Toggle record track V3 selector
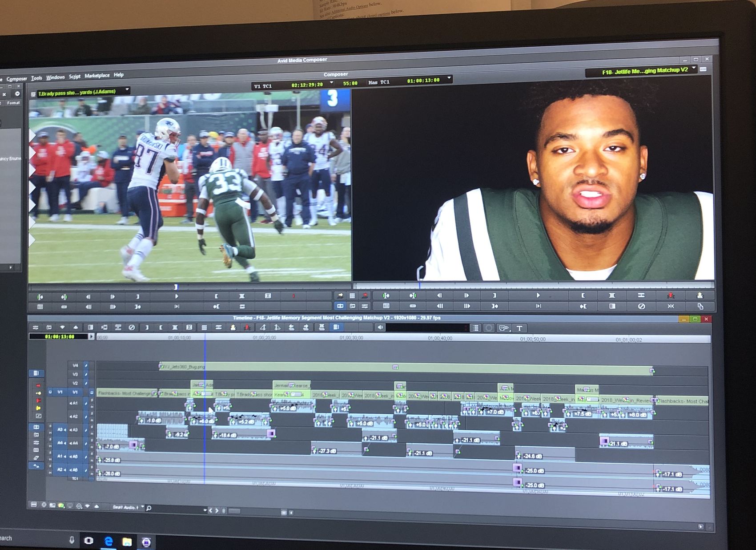The height and width of the screenshot is (550, 756). coord(75,374)
